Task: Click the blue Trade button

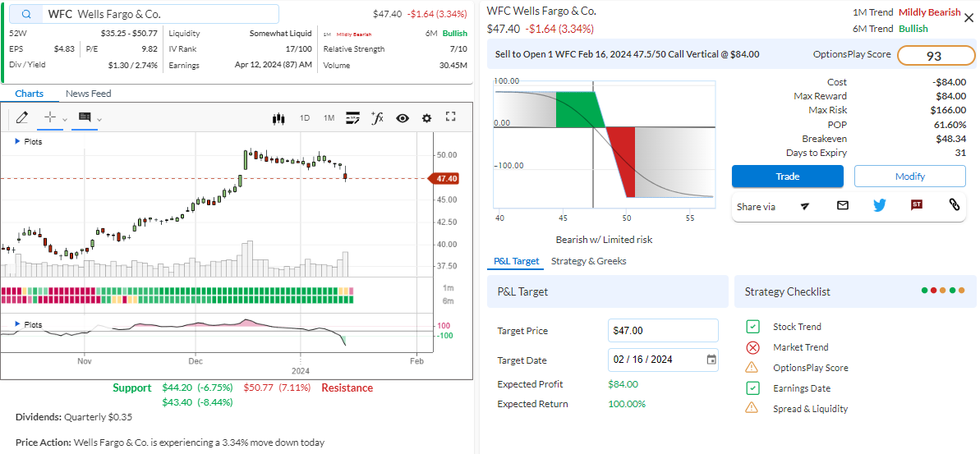Action: point(788,177)
